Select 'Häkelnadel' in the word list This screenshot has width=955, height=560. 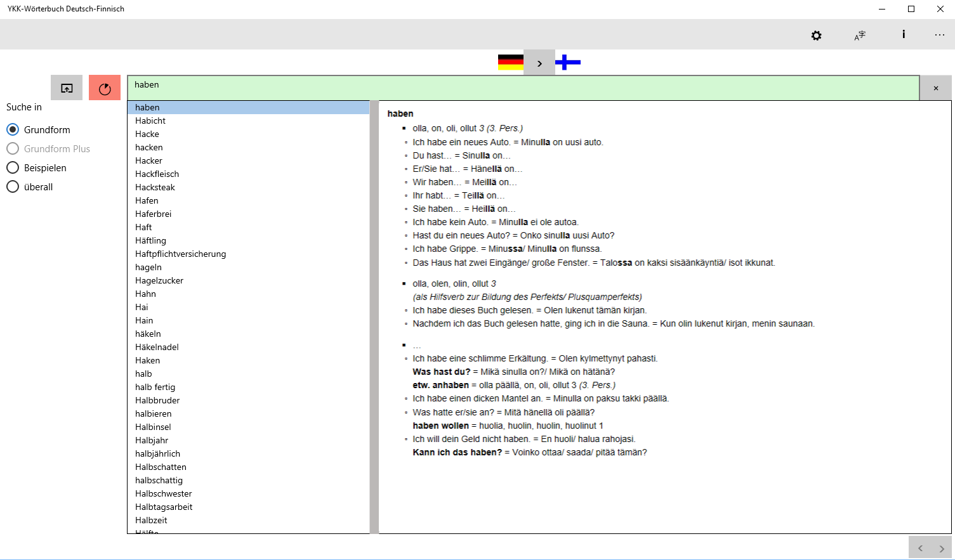pos(248,347)
